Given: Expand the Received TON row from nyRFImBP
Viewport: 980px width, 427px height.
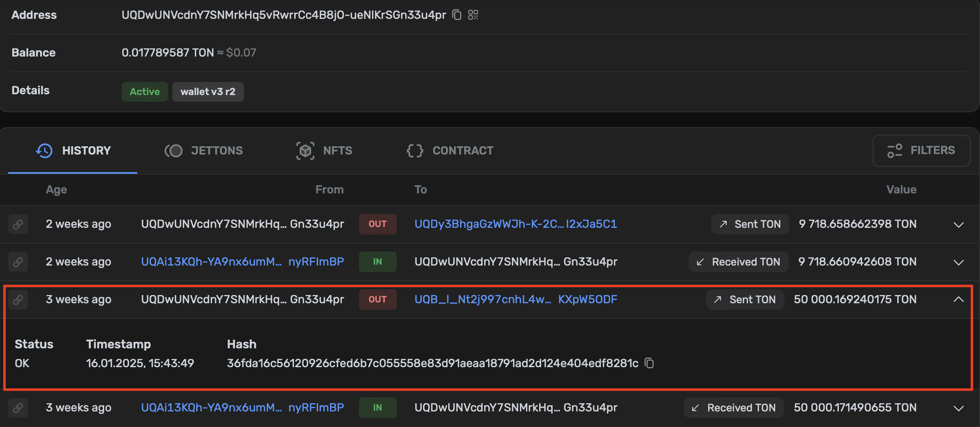Looking at the screenshot, I should (959, 262).
